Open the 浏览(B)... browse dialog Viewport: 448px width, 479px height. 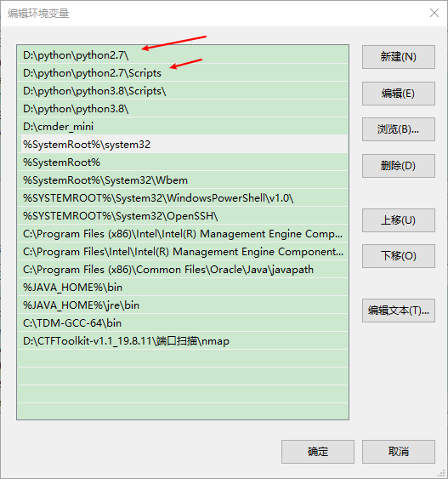(x=398, y=129)
